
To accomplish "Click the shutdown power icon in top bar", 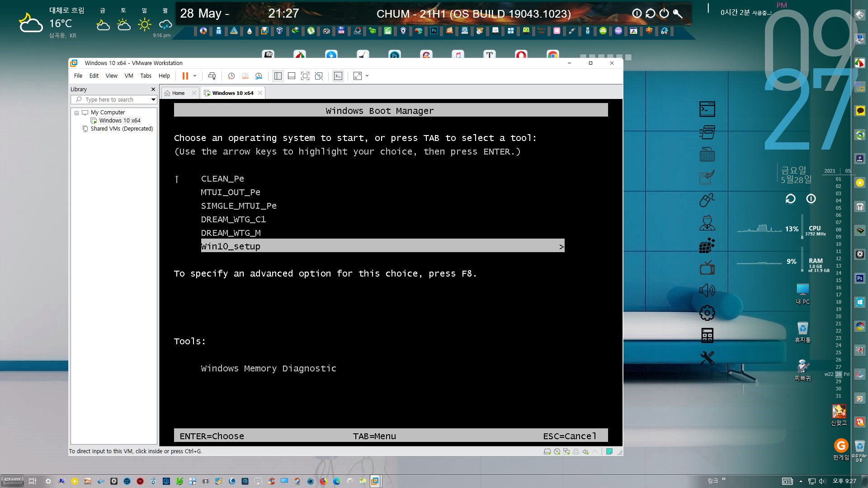I will 664,14.
